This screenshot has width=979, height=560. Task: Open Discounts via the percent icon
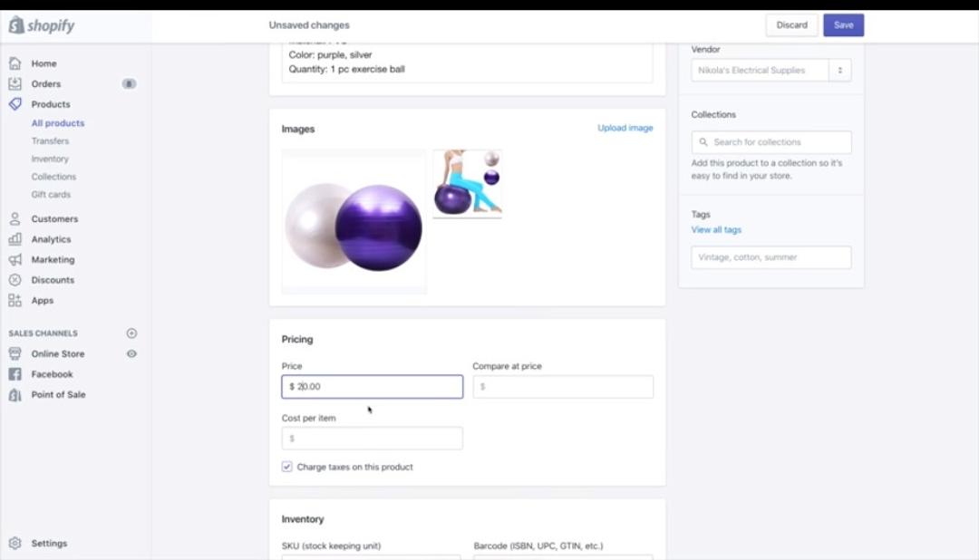coord(14,280)
